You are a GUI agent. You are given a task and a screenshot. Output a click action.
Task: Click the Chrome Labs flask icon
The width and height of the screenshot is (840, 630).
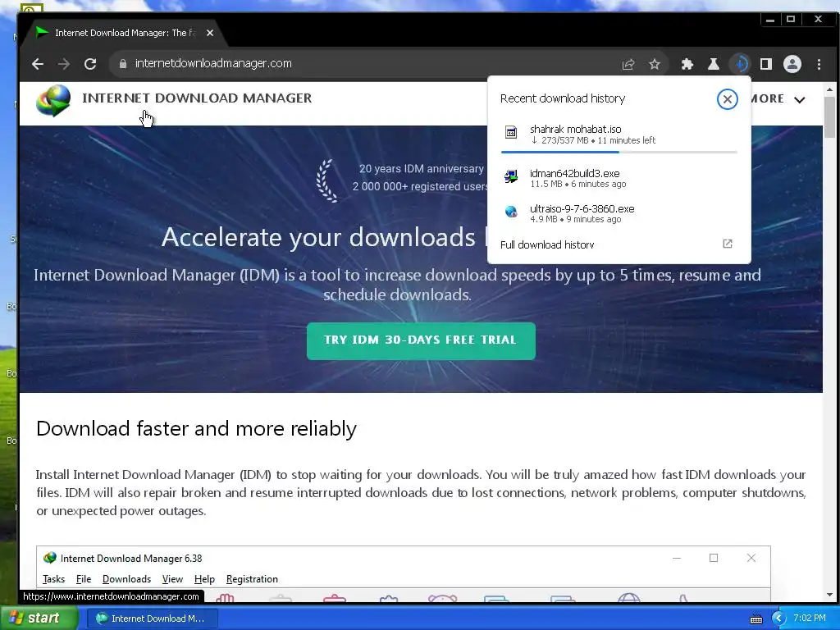tap(713, 64)
